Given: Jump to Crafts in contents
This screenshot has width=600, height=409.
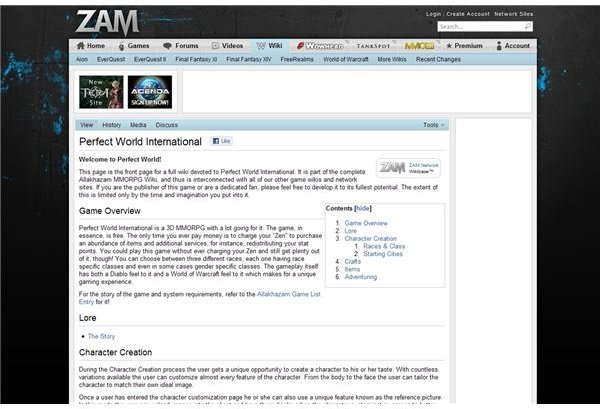Looking at the screenshot, I should point(352,261).
